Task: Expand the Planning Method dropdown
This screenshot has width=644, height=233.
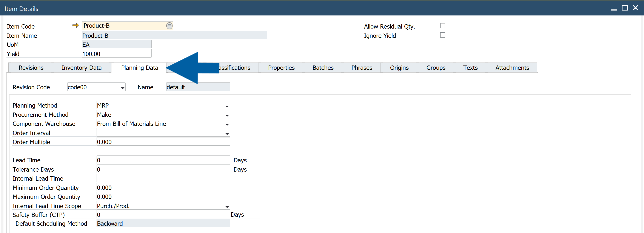Action: tap(227, 106)
